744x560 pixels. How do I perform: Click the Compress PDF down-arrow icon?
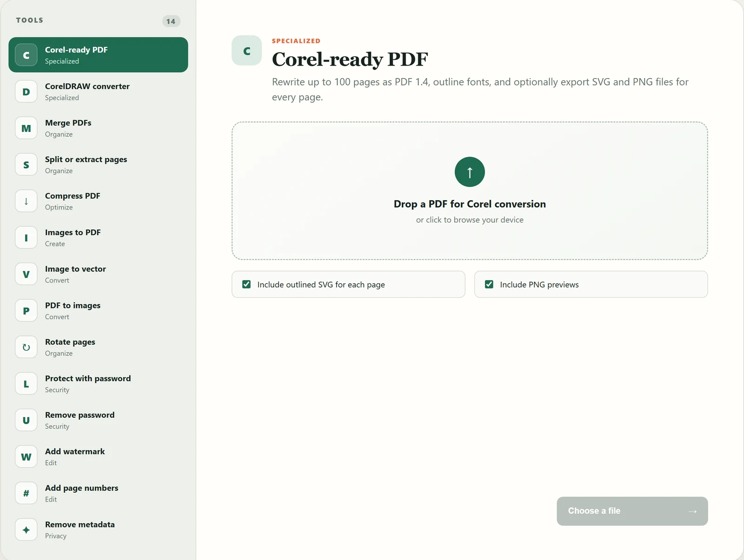(x=26, y=201)
